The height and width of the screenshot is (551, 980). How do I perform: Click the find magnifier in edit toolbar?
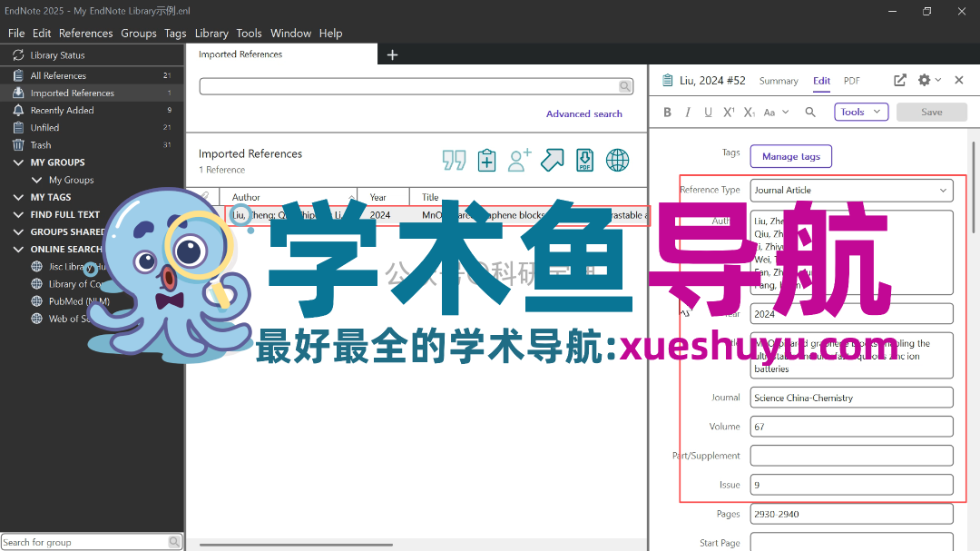(x=810, y=112)
